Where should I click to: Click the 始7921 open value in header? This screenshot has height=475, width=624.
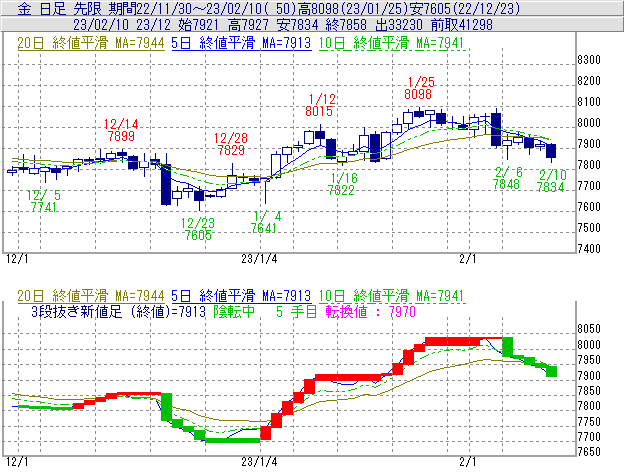(198, 25)
